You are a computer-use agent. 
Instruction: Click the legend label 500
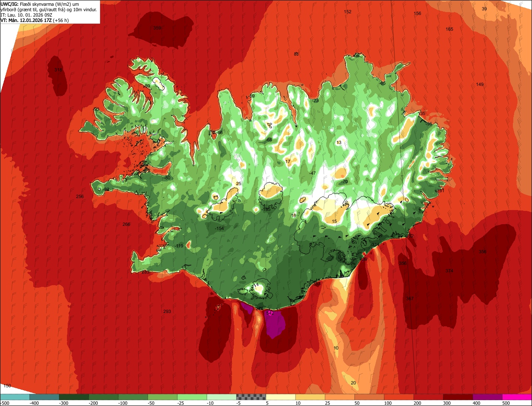(506, 403)
